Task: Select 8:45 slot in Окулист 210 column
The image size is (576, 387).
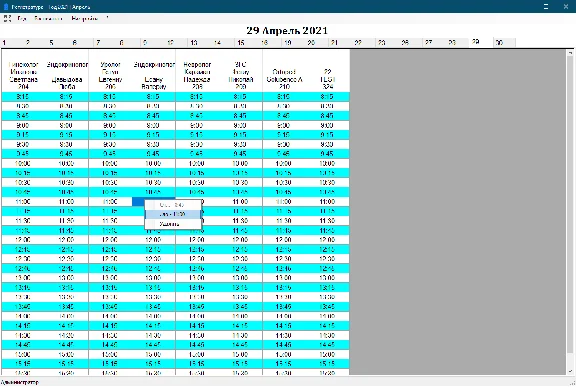Action: 284,116
